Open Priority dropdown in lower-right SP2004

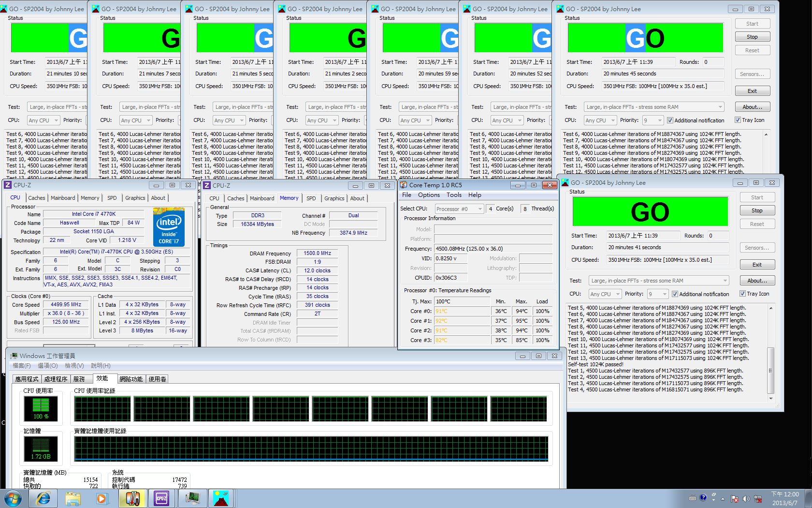[x=657, y=294]
